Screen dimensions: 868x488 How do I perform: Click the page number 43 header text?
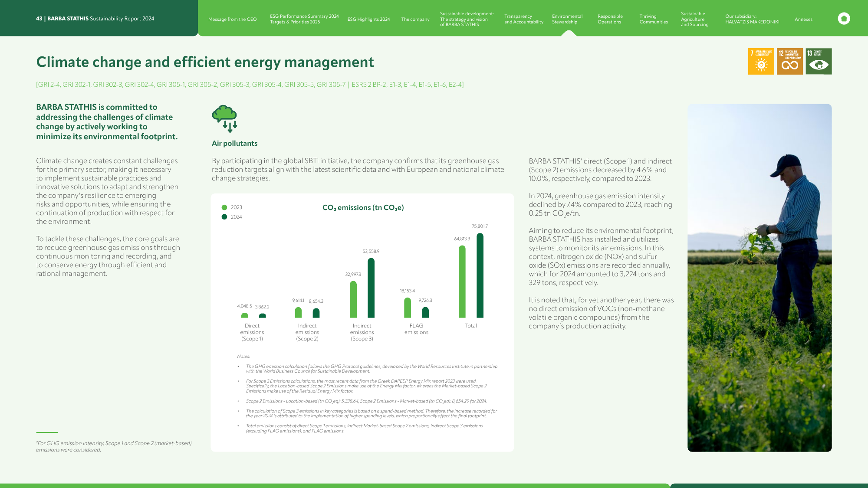pos(95,19)
